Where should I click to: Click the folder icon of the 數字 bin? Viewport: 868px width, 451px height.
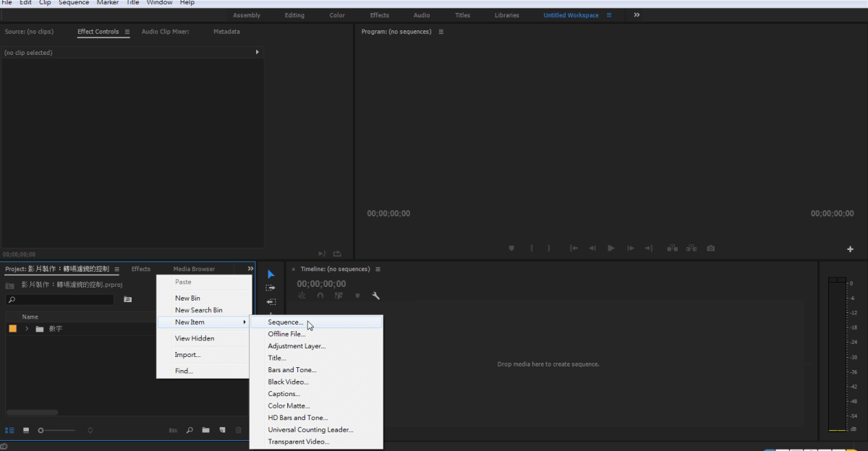click(x=40, y=329)
